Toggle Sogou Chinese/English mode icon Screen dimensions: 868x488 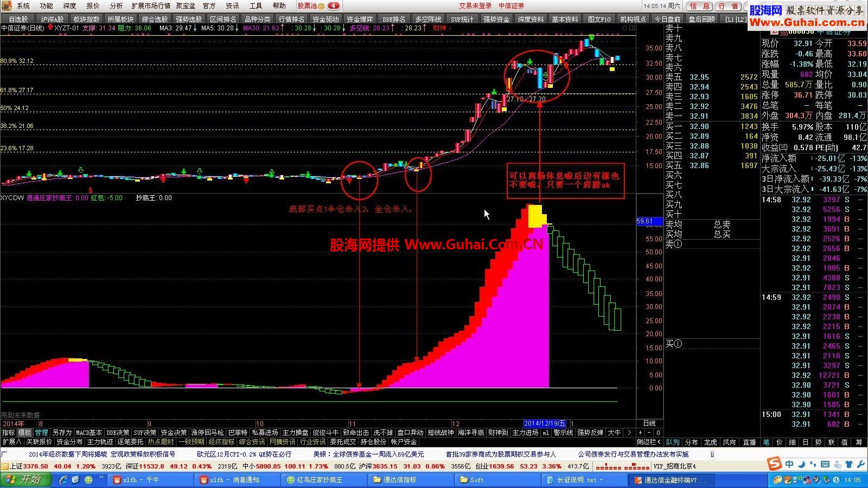coord(789,465)
